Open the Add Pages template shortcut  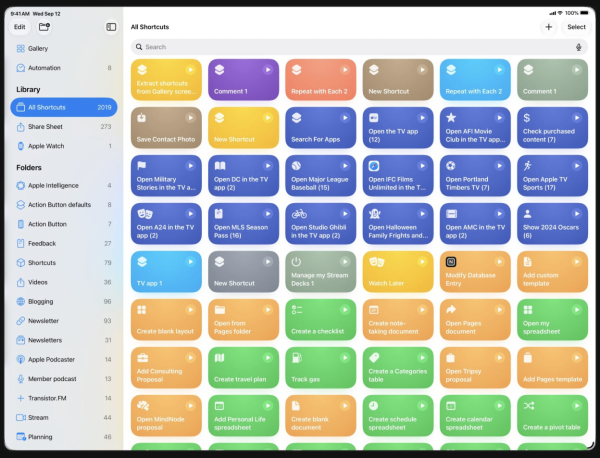tap(552, 368)
